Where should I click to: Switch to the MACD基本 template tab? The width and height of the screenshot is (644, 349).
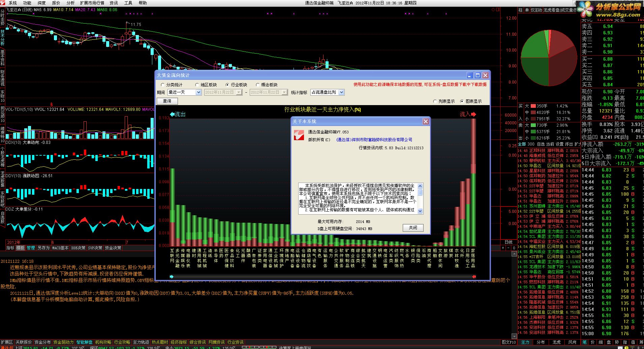click(x=61, y=248)
